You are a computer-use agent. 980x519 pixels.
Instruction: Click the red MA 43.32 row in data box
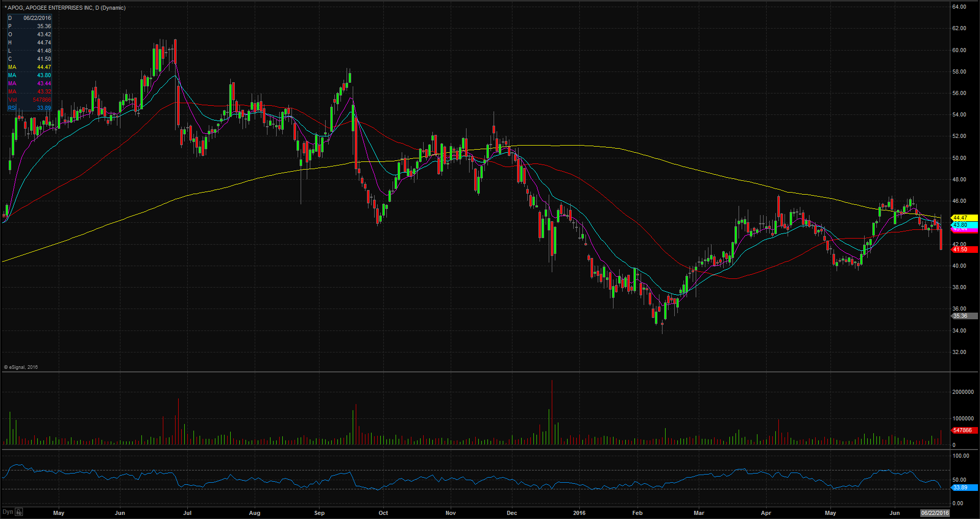coord(29,91)
